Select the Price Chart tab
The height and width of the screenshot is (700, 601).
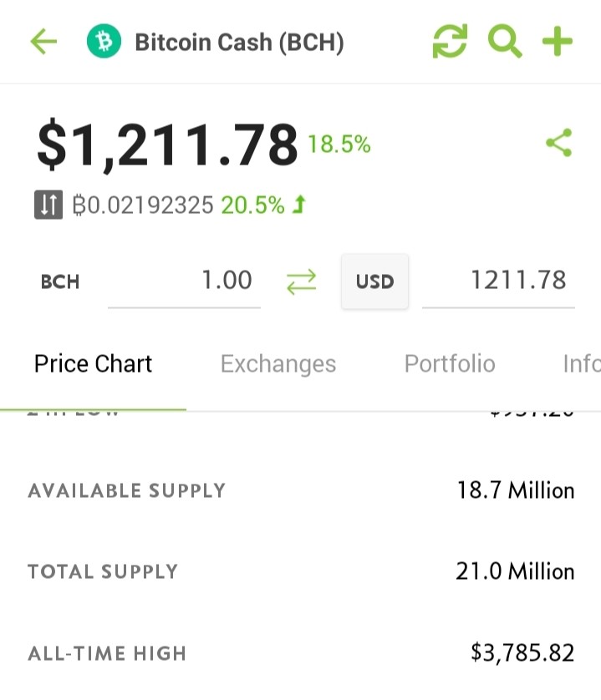pyautogui.click(x=93, y=364)
